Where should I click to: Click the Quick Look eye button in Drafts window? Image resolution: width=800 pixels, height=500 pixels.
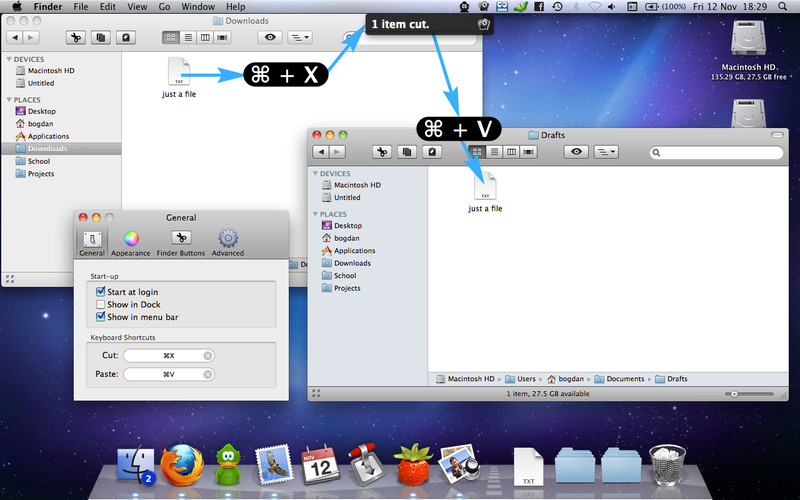pos(576,152)
